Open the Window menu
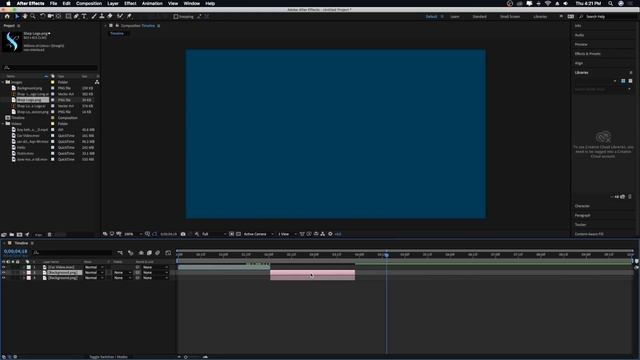Image resolution: width=640 pixels, height=360 pixels. (x=191, y=3)
